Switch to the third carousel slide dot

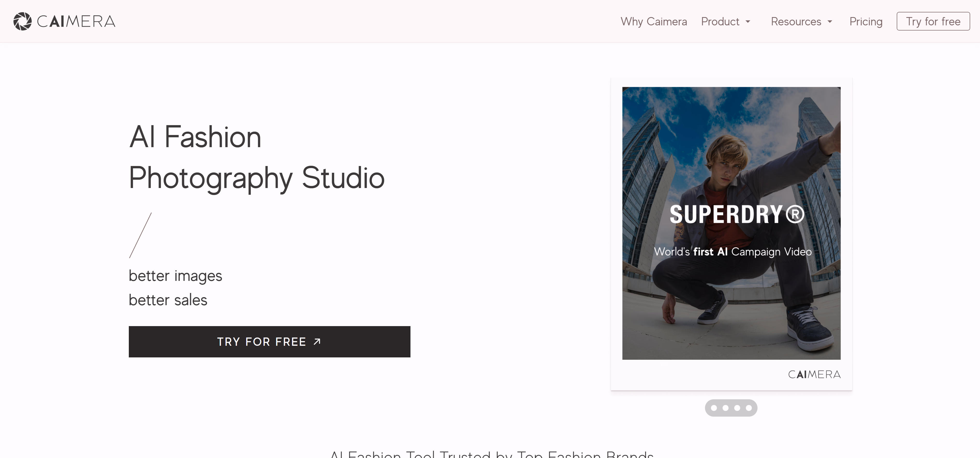[x=737, y=408]
